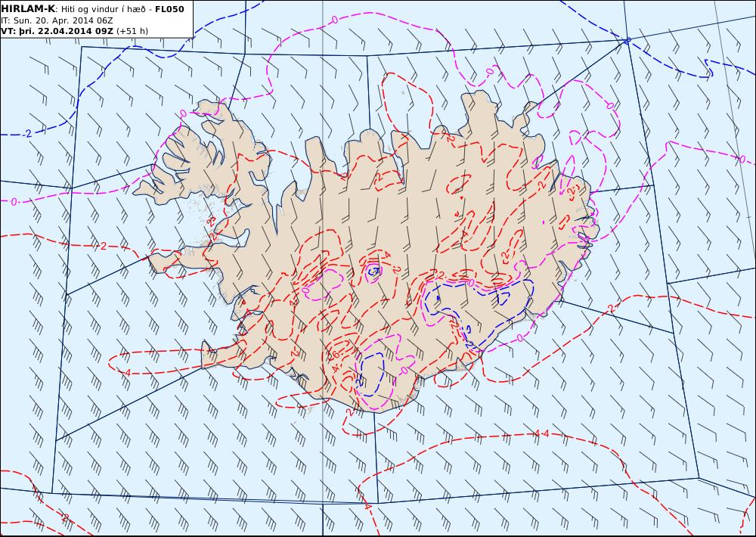Select the 'Hiti og vindur í hæð' caption
This screenshot has height=537, width=756.
(103, 9)
